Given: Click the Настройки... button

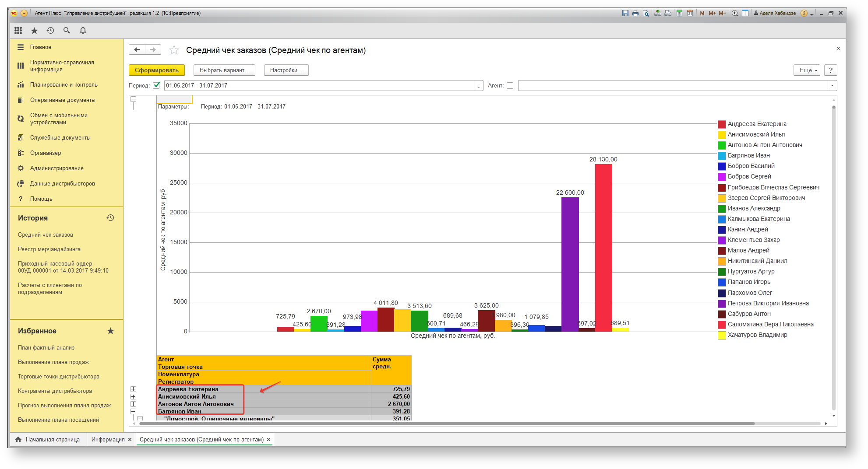Looking at the screenshot, I should (x=286, y=70).
